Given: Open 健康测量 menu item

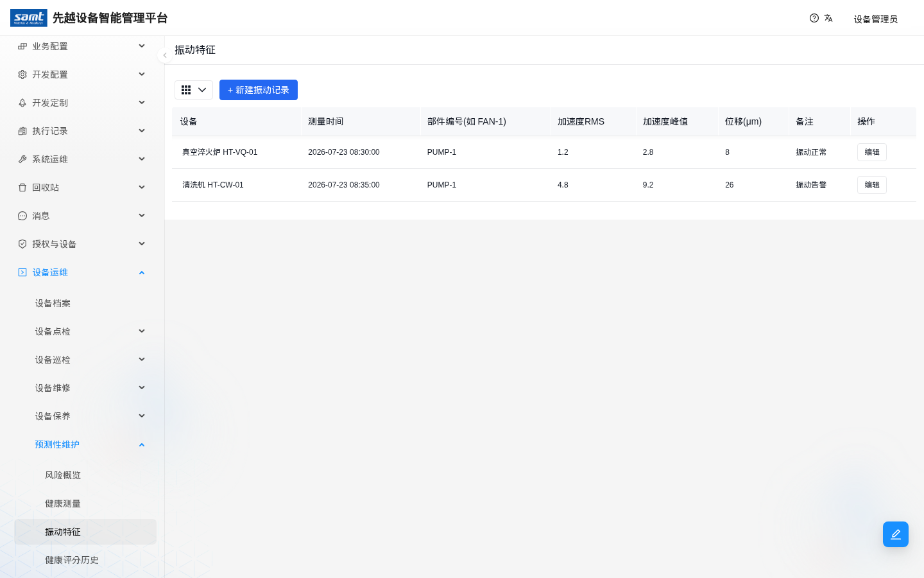Looking at the screenshot, I should [x=85, y=504].
